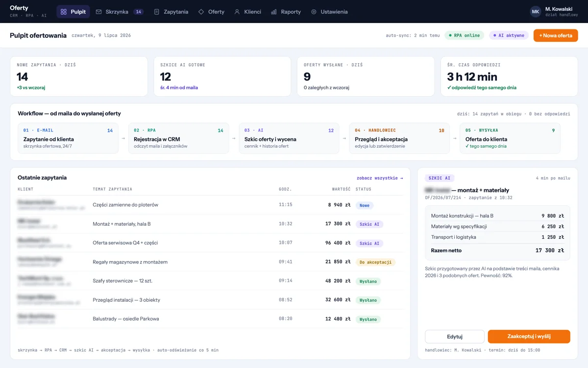The image size is (588, 368).
Task: Go to Zapytania section
Action: tap(171, 12)
